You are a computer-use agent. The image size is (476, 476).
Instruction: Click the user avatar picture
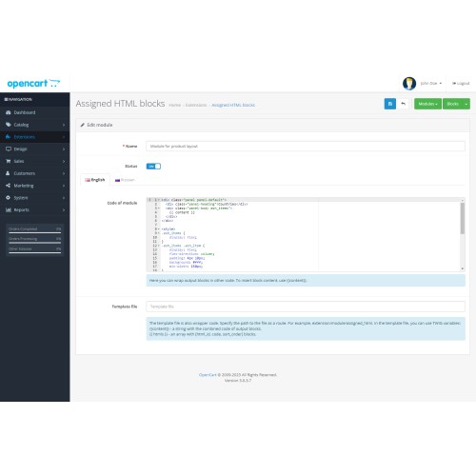coord(409,84)
